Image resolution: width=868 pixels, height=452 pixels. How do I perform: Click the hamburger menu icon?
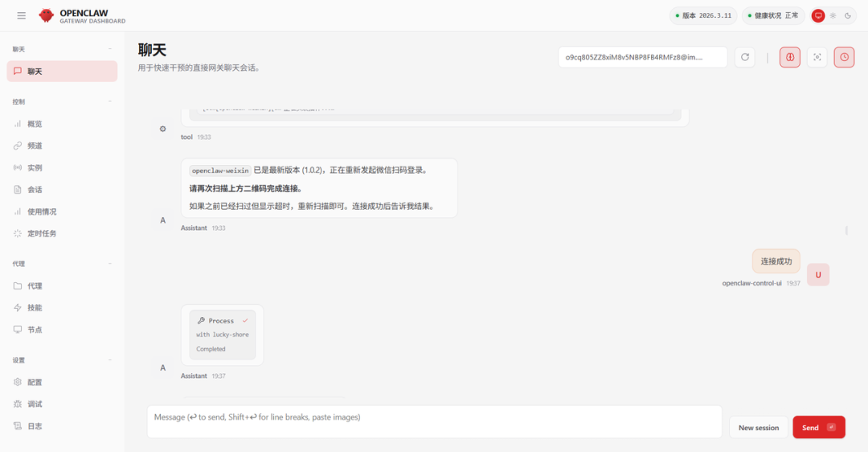pos(22,15)
